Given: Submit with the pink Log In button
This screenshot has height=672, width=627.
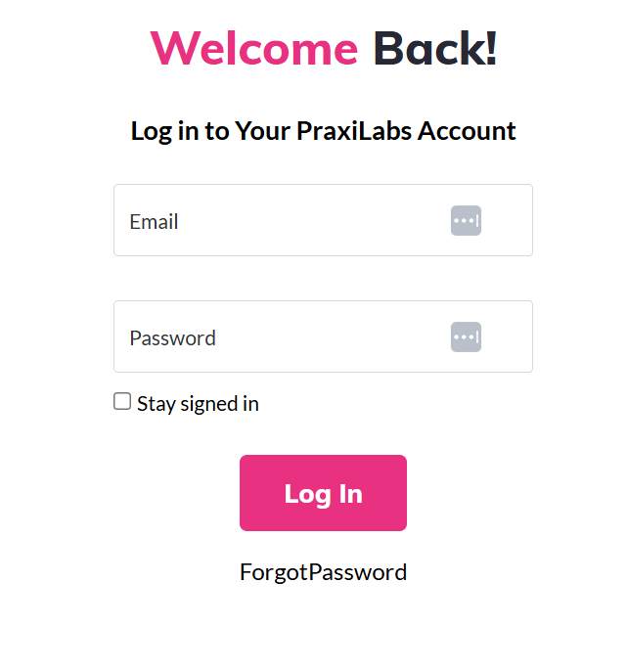Looking at the screenshot, I should (x=323, y=493).
